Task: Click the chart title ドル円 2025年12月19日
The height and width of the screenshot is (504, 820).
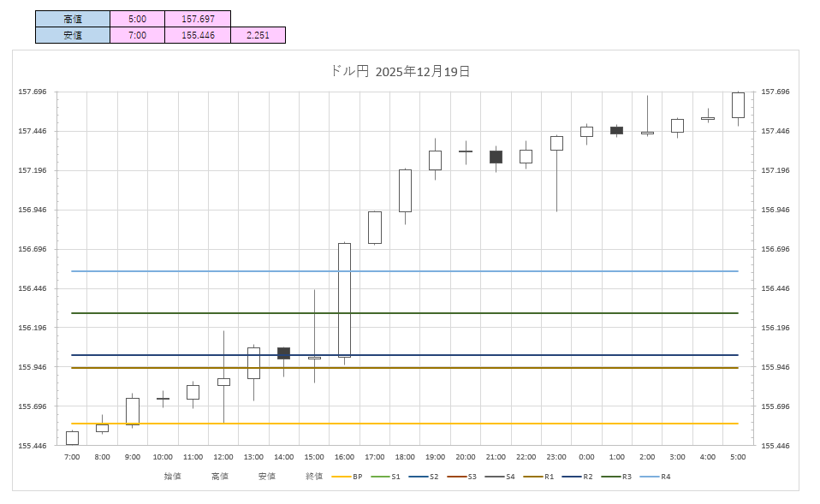Action: (400, 72)
